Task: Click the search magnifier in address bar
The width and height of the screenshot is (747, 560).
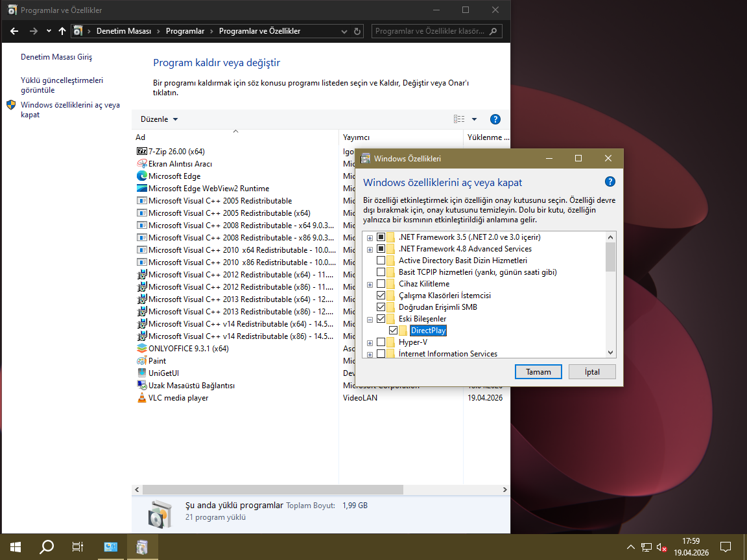Action: click(x=493, y=31)
